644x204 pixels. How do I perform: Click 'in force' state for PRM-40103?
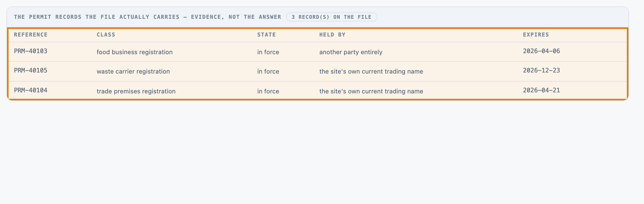pos(268,52)
